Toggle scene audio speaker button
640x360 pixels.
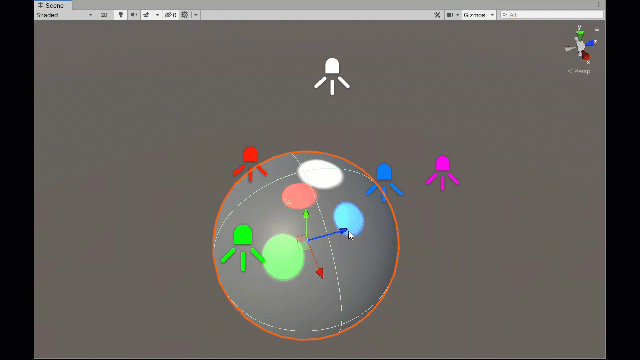pyautogui.click(x=133, y=15)
